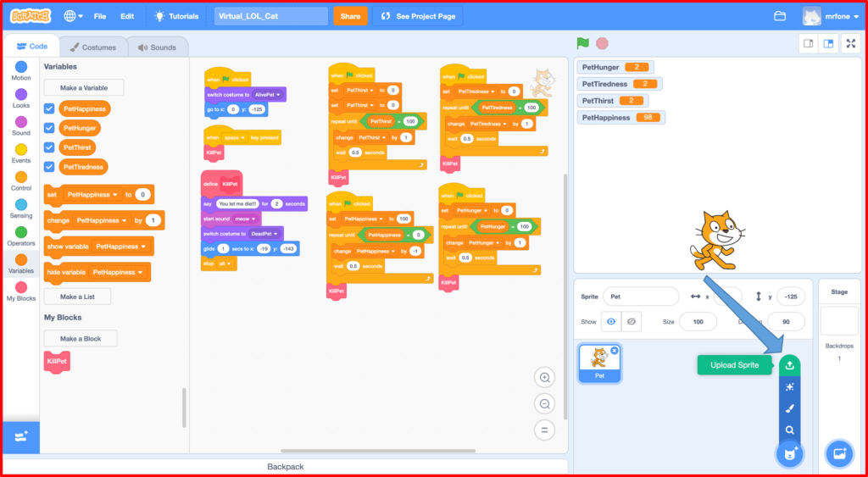This screenshot has height=477, width=868.
Task: Click the green flag to run project
Action: tap(582, 43)
